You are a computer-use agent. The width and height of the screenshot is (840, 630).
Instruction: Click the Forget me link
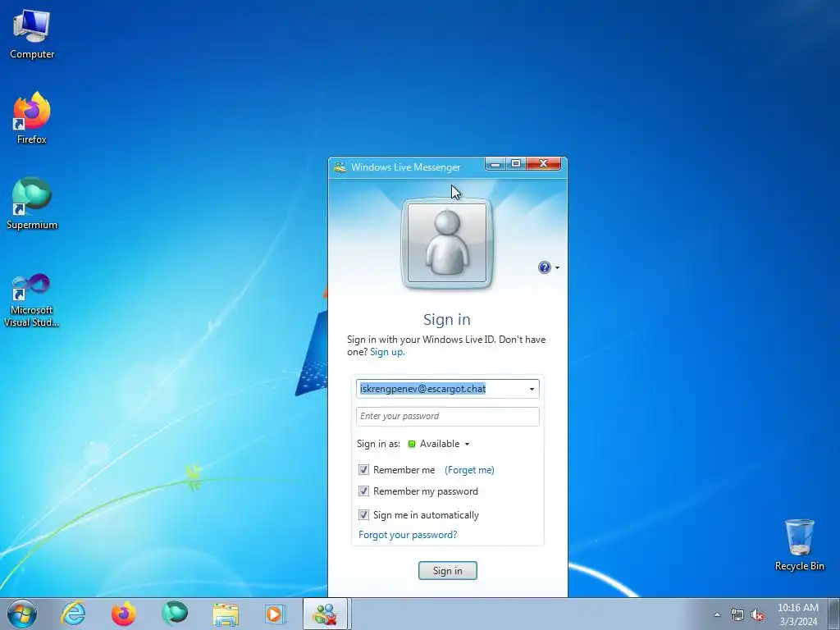pyautogui.click(x=469, y=470)
